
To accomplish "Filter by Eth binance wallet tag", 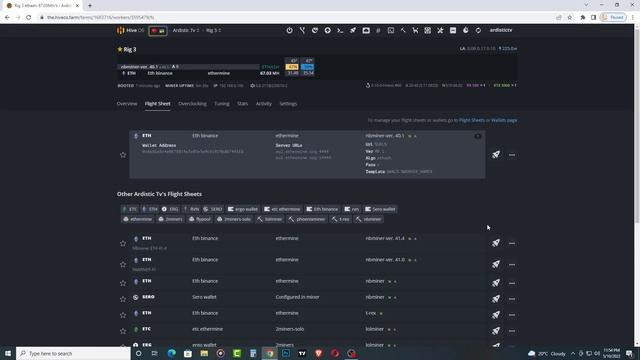I will [322, 209].
